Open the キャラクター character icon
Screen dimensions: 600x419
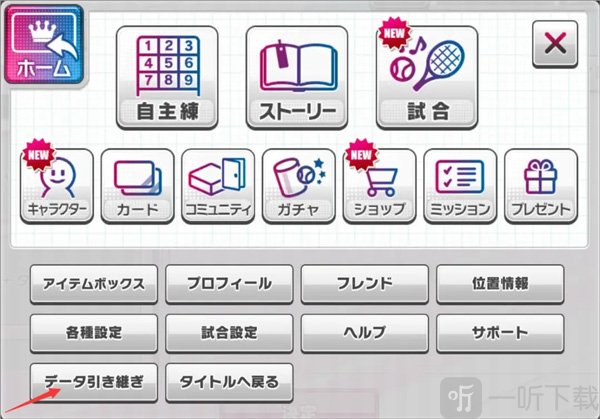pyautogui.click(x=57, y=186)
